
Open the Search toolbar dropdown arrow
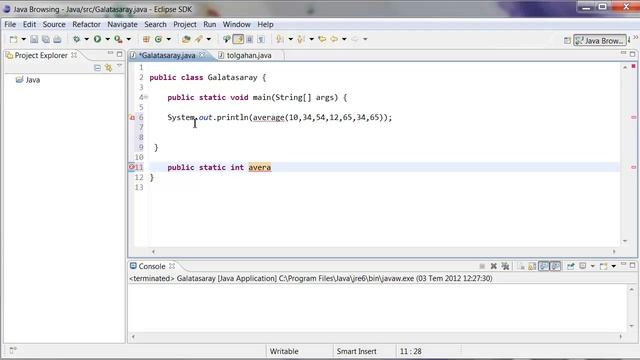(x=209, y=39)
